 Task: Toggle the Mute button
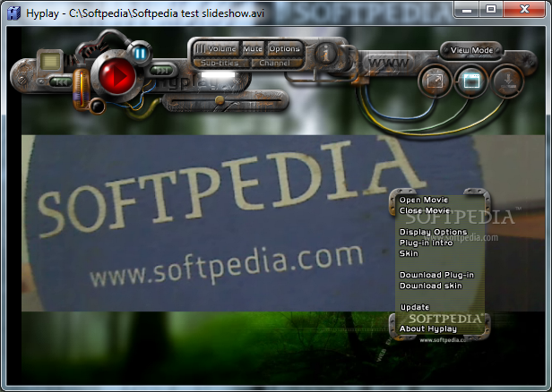click(x=253, y=49)
